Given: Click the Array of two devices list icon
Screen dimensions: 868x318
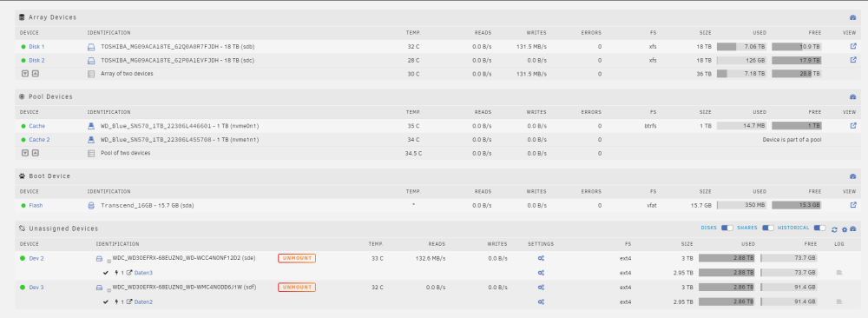Looking at the screenshot, I should (91, 73).
